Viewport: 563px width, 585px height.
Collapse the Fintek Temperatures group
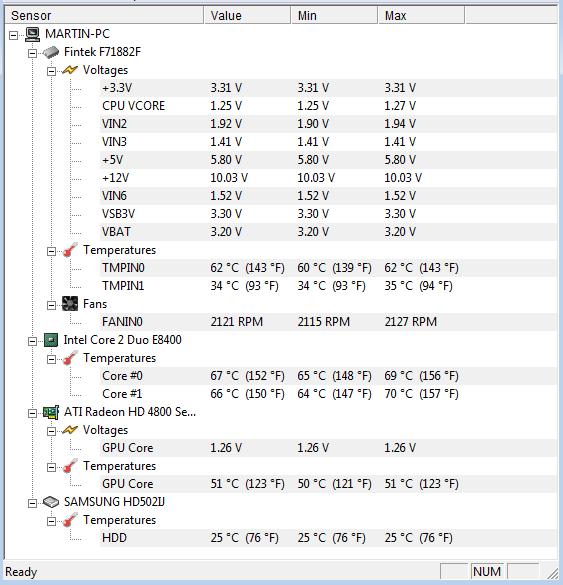click(51, 251)
